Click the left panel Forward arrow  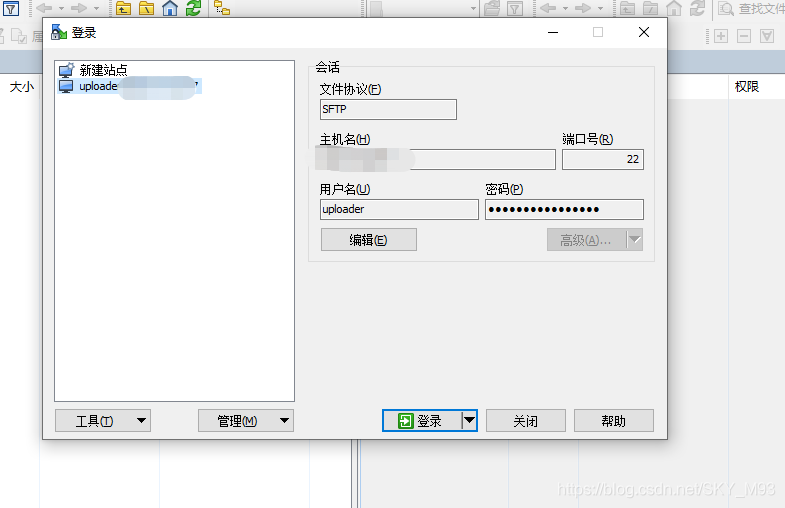click(x=79, y=8)
